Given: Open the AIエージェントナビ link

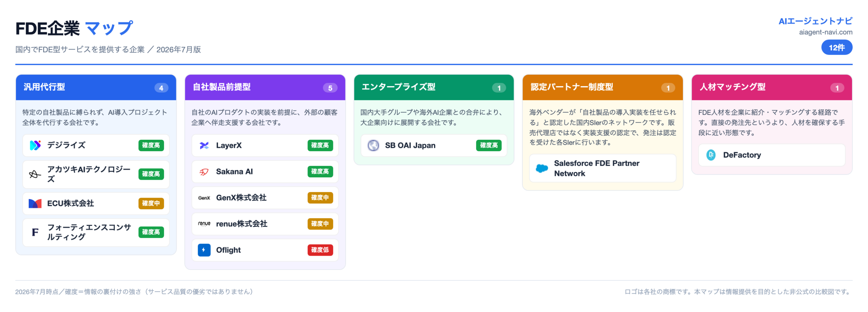Looking at the screenshot, I should [x=815, y=21].
